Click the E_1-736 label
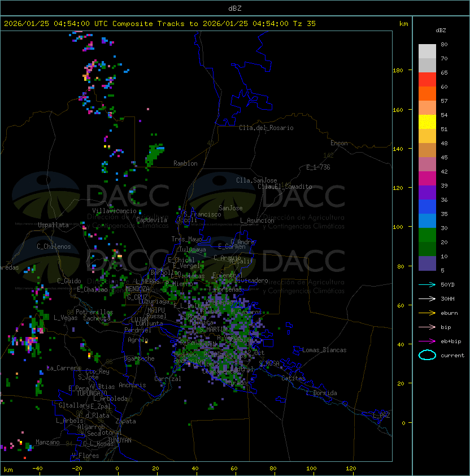 (318, 167)
